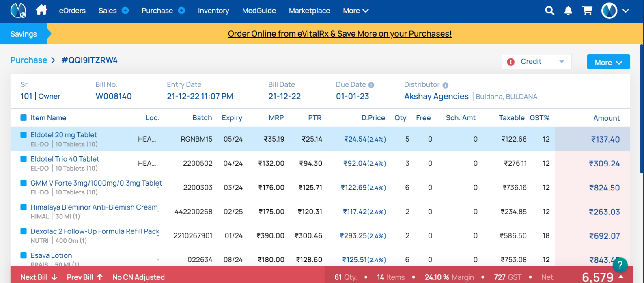Open the shopping cart icon

(x=587, y=11)
